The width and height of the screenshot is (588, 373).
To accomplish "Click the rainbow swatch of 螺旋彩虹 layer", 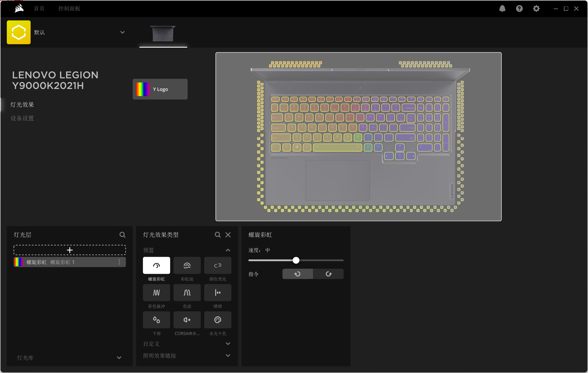I will (x=19, y=262).
